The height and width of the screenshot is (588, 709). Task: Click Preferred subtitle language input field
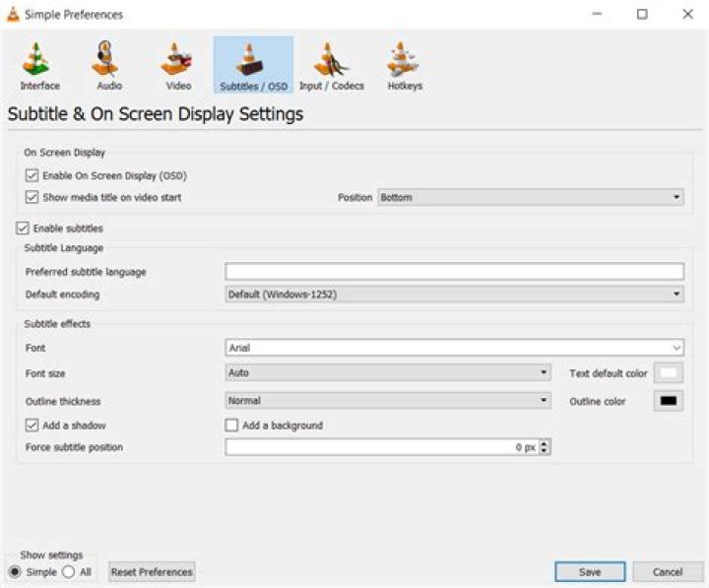click(x=454, y=272)
